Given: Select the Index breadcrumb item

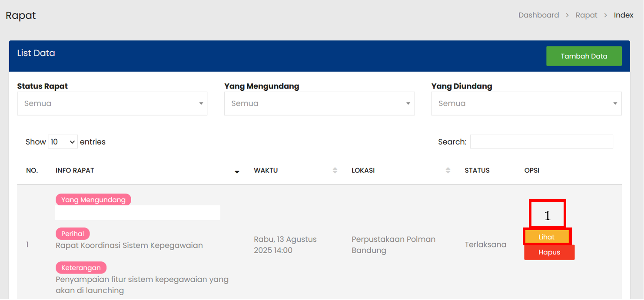Looking at the screenshot, I should coord(623,15).
